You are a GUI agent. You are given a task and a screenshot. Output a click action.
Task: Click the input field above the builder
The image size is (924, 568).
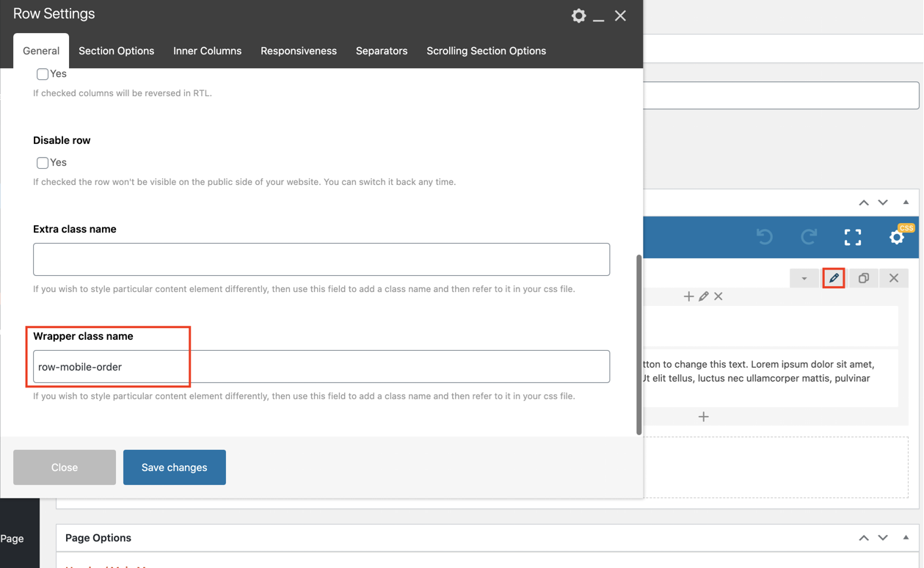tap(781, 95)
